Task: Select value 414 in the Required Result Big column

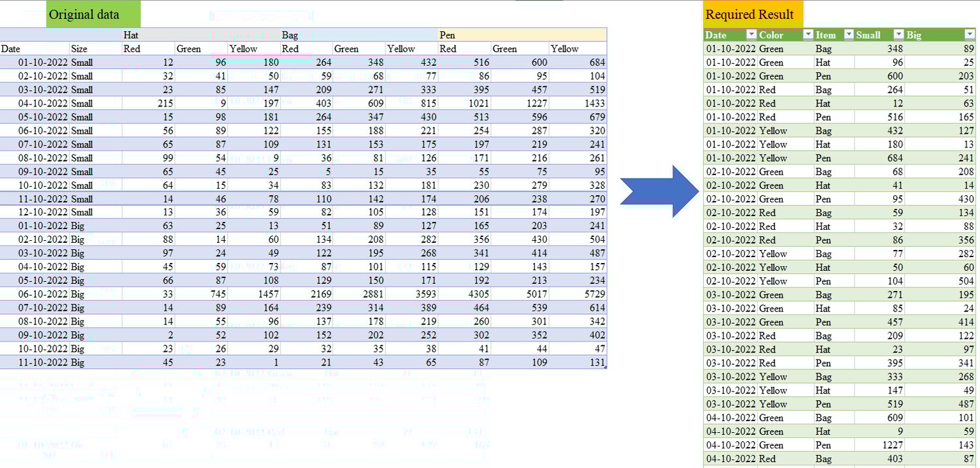Action: coord(940,321)
